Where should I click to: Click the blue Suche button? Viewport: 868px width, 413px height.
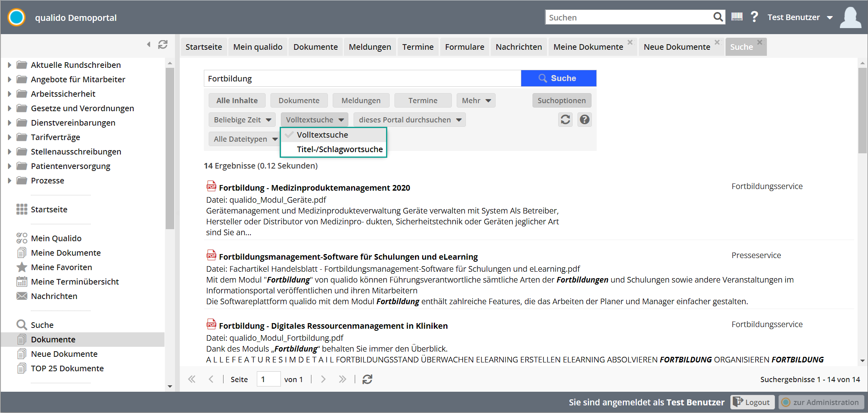559,78
